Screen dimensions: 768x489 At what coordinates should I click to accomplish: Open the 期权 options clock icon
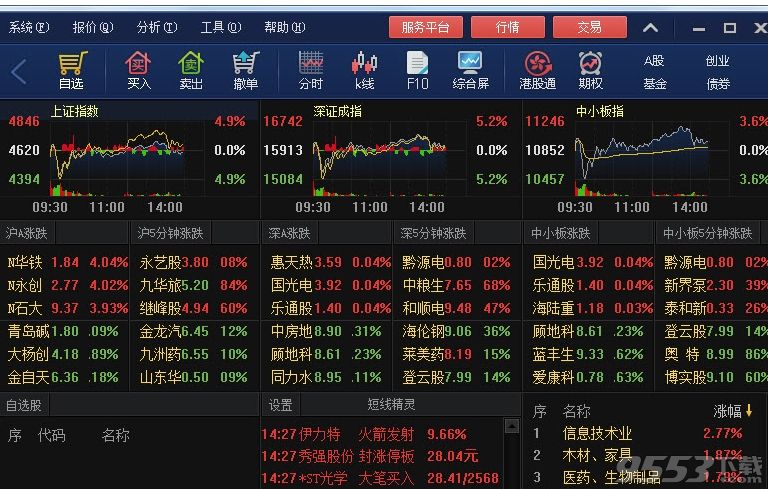[x=590, y=71]
